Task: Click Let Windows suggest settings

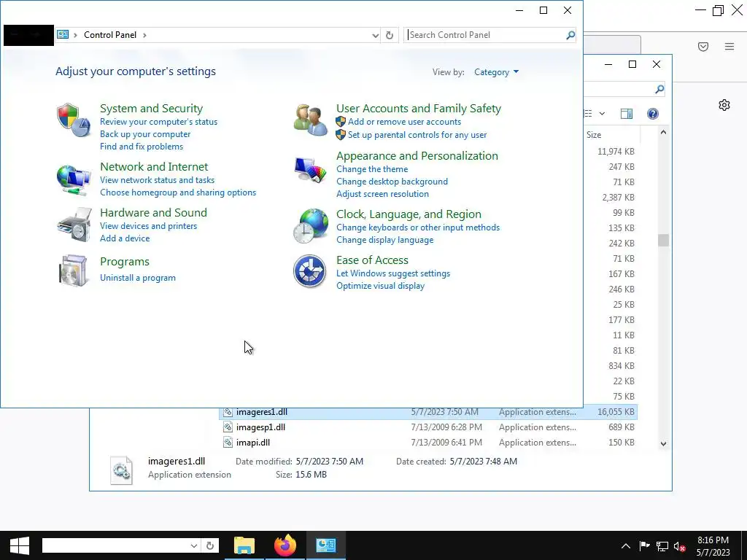Action: tap(393, 273)
